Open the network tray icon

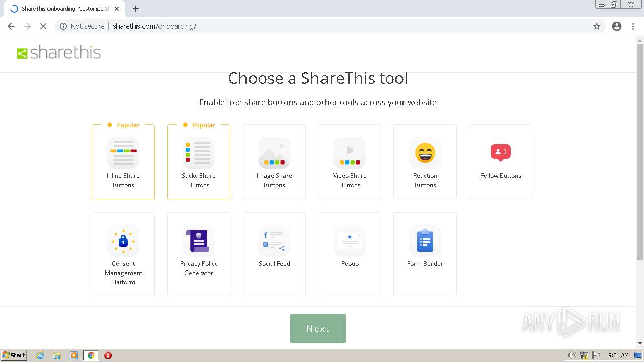[584, 355]
